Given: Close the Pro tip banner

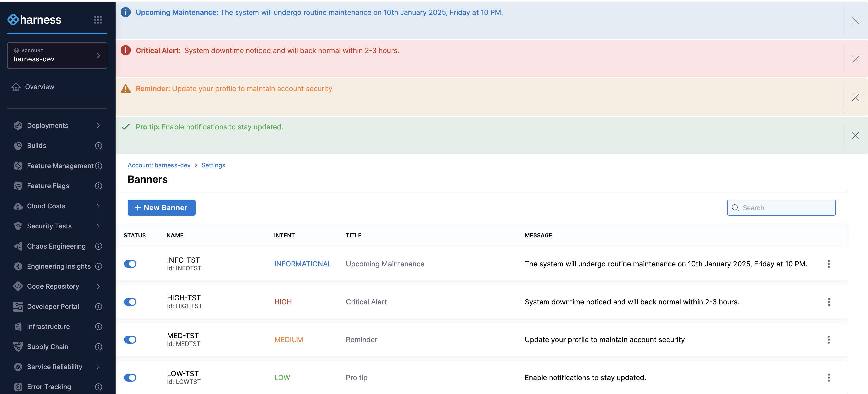Looking at the screenshot, I should pyautogui.click(x=855, y=136).
